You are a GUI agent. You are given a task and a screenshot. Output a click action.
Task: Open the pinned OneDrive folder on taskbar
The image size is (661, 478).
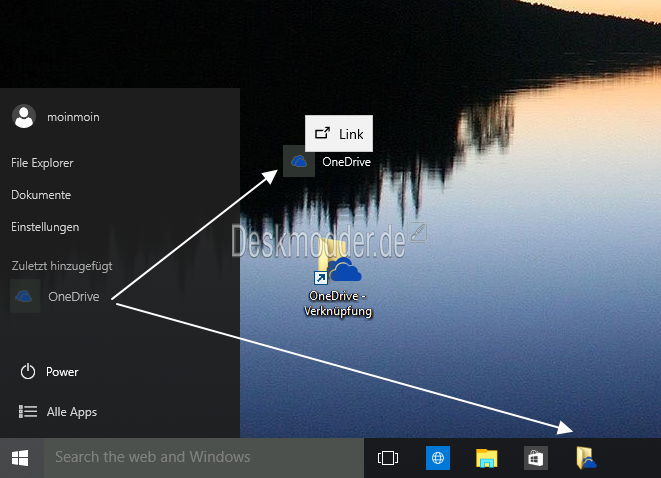pos(586,458)
